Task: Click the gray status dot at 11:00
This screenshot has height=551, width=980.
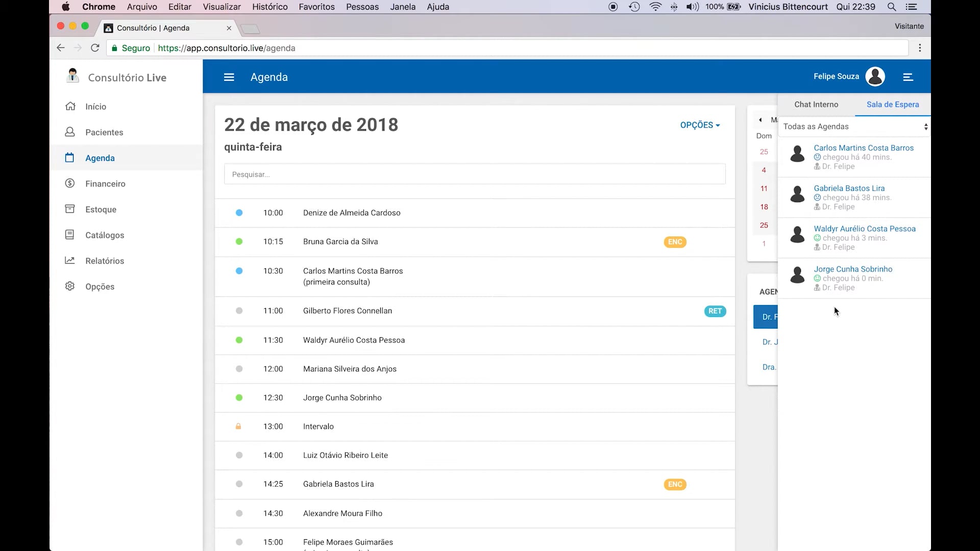Action: pyautogui.click(x=239, y=311)
